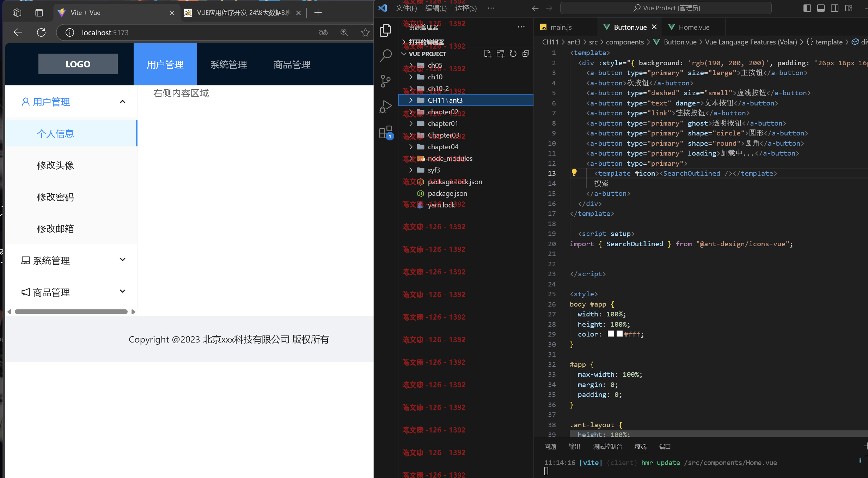Switch to the 调试控制台 panel tab
Image resolution: width=868 pixels, height=478 pixels.
[607, 447]
